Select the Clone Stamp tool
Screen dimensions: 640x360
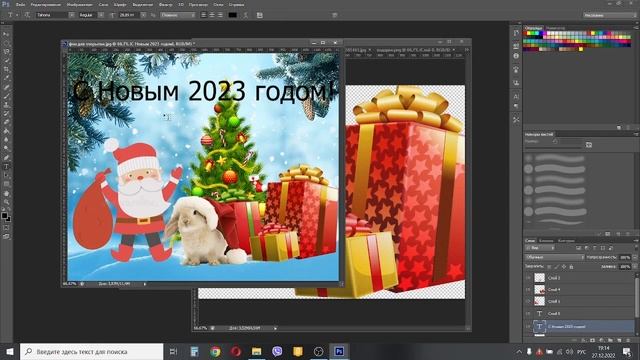6,105
